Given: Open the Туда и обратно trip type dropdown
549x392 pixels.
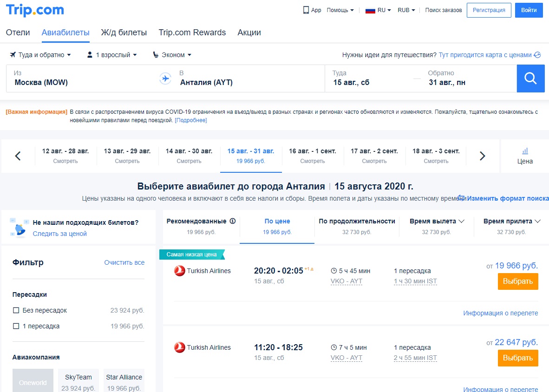Looking at the screenshot, I should coord(40,55).
